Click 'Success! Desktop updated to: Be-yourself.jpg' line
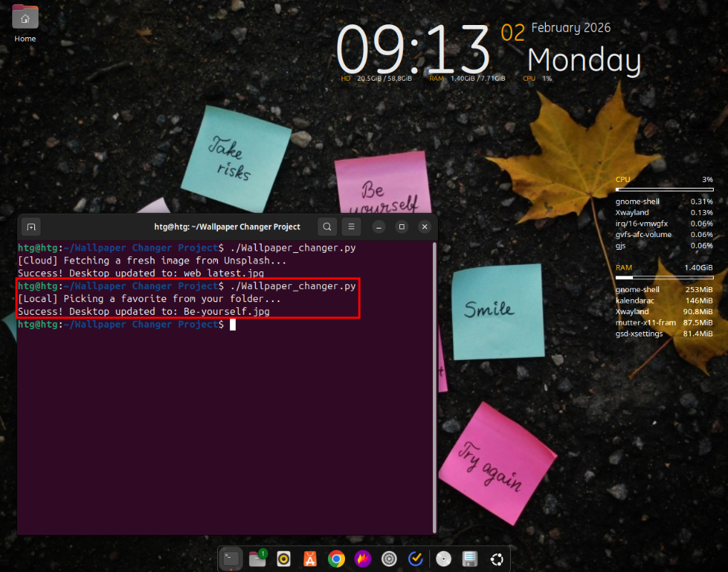Viewport: 728px width, 572px height. click(144, 311)
